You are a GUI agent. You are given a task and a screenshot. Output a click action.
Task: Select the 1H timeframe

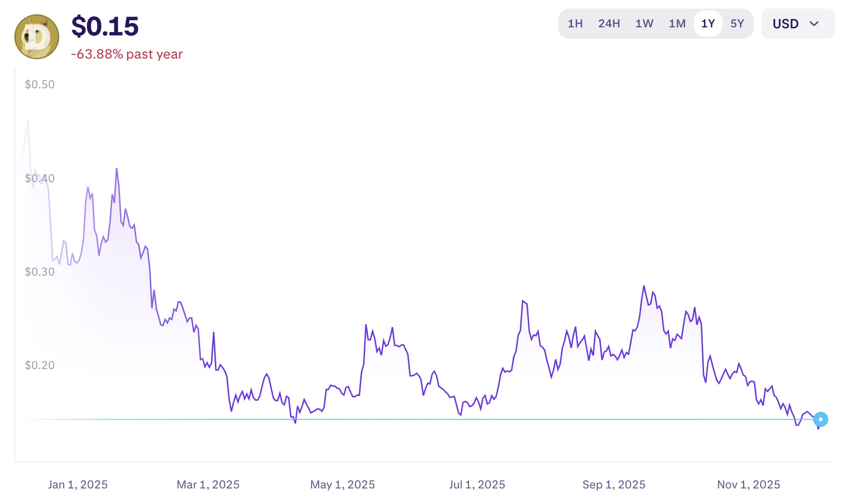point(575,23)
